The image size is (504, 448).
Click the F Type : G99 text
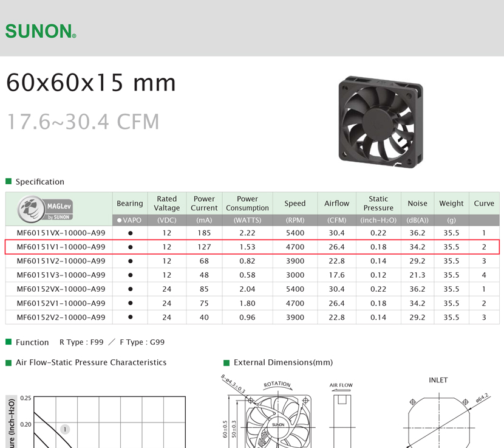[x=142, y=342]
